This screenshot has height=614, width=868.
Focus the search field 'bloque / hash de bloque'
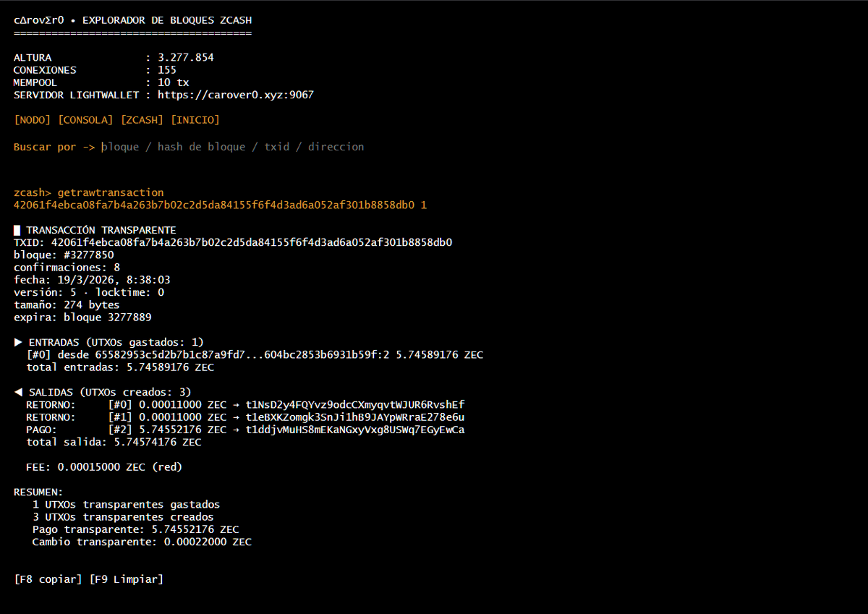tap(233, 147)
